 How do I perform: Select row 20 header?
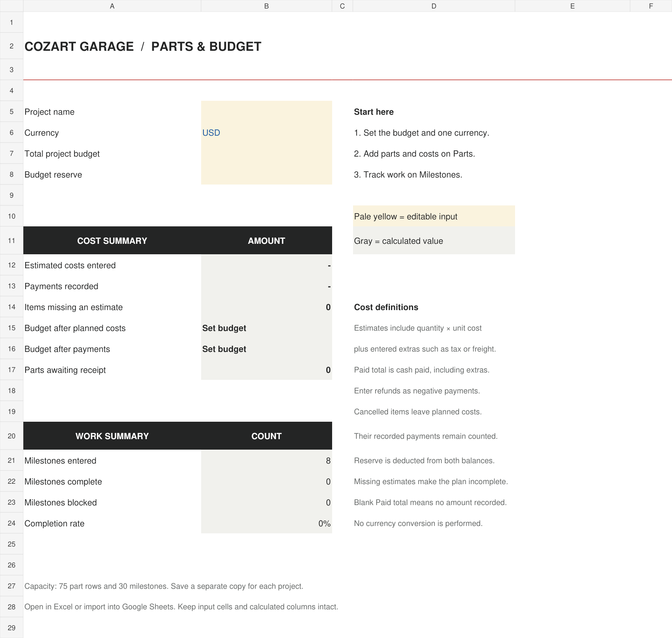pos(12,436)
